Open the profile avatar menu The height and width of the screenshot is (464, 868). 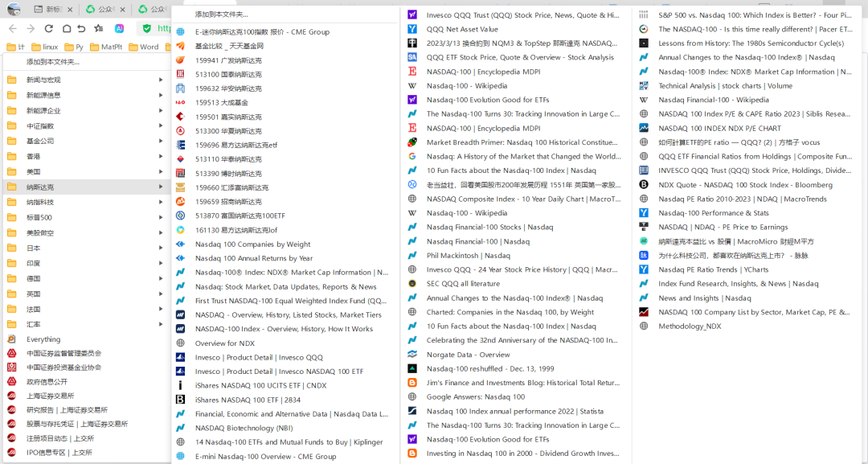click(14, 9)
